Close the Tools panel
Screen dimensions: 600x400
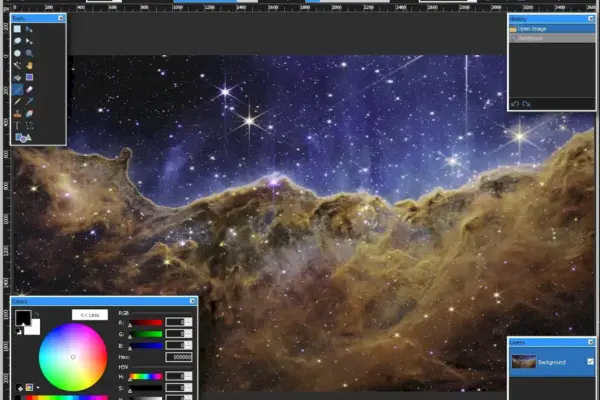pos(60,18)
